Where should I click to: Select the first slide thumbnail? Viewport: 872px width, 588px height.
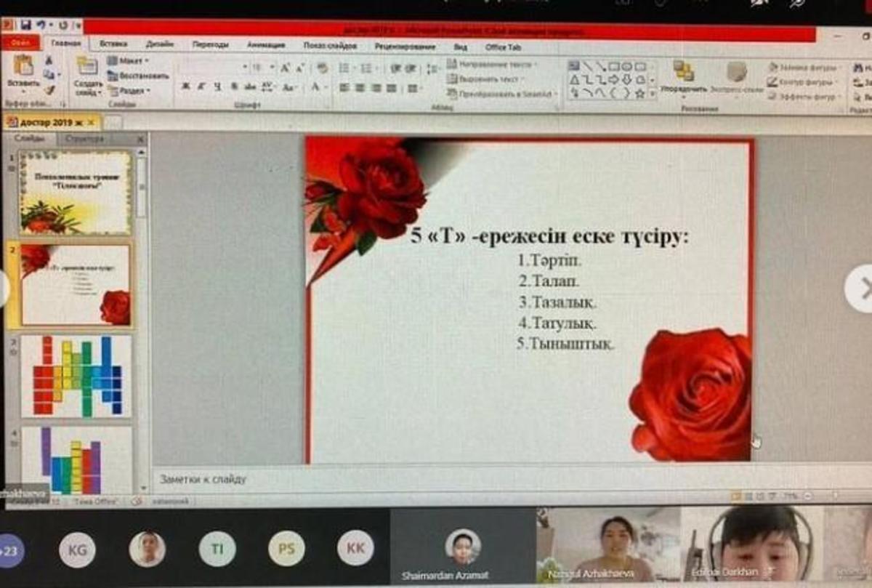[x=76, y=192]
